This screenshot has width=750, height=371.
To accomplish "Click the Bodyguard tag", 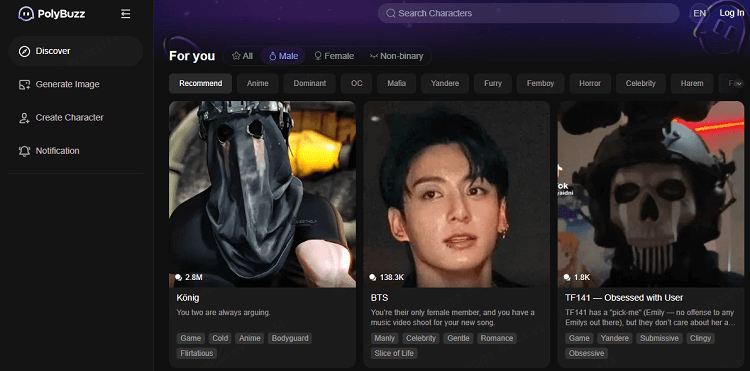I will (x=290, y=338).
